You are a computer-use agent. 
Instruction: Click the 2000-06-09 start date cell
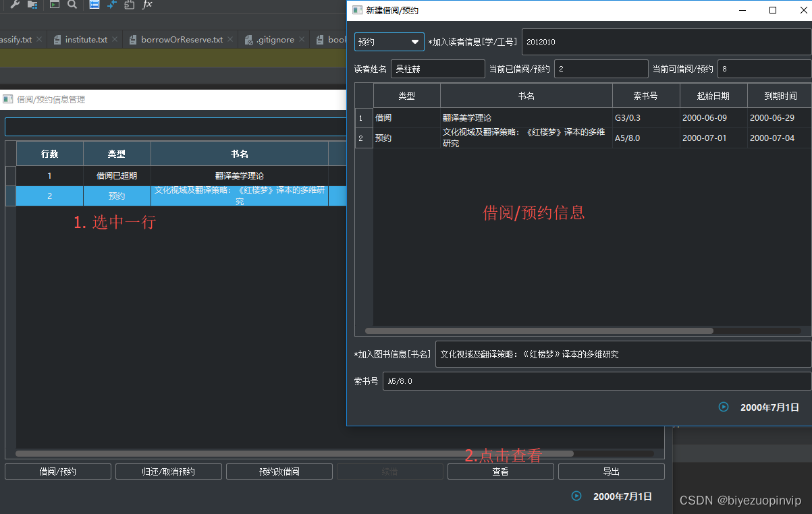[x=713, y=118]
